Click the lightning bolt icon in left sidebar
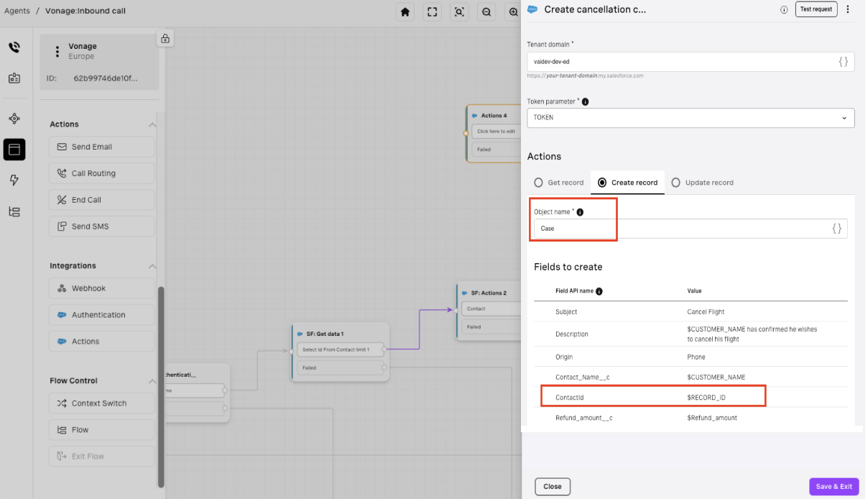This screenshot has width=868, height=499. pos(14,180)
